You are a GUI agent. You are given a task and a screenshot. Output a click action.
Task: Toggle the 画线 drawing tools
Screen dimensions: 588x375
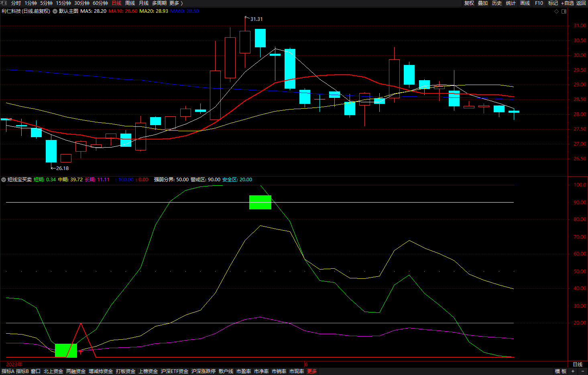pyautogui.click(x=525, y=3)
